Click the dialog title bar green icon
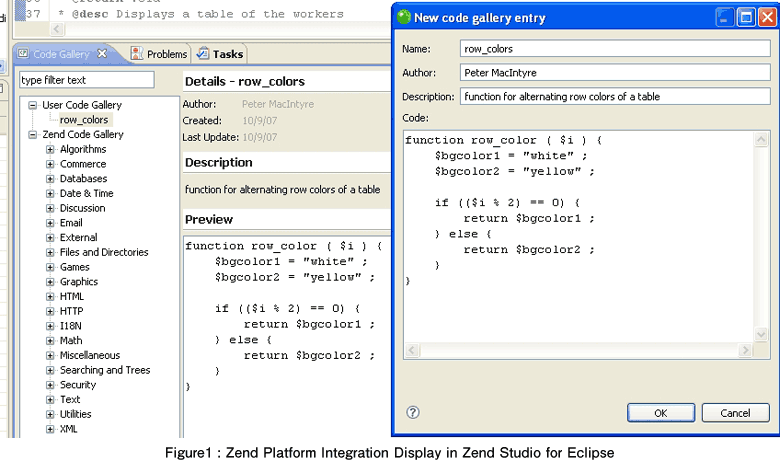Screen dimensions: 780x465 tap(404, 17)
